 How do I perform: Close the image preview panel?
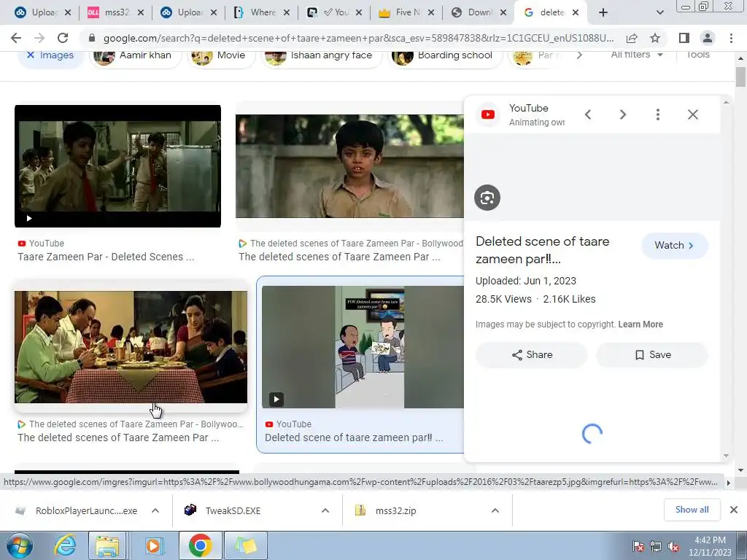(x=693, y=114)
